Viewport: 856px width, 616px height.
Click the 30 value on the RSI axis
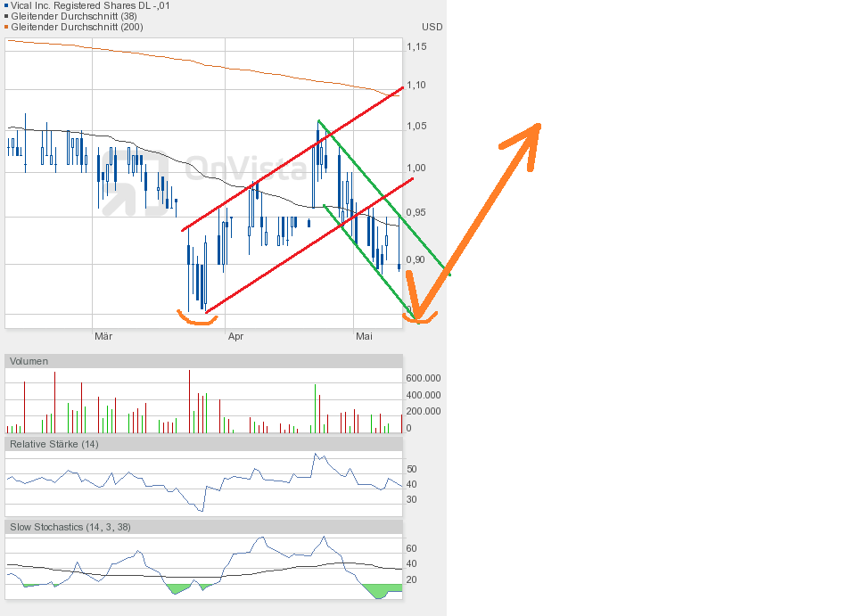[x=412, y=499]
